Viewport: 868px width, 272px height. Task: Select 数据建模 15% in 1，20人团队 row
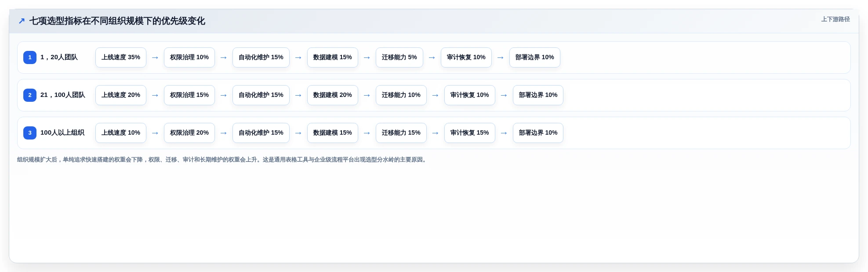333,57
